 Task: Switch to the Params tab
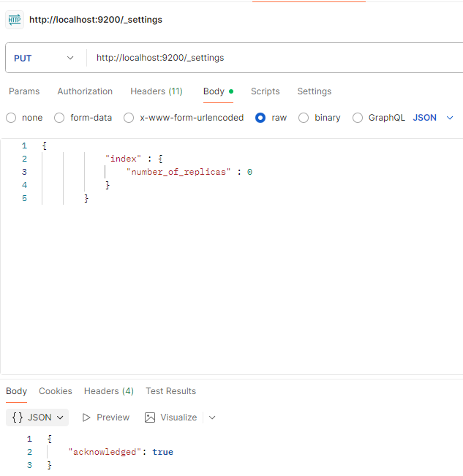pos(24,91)
